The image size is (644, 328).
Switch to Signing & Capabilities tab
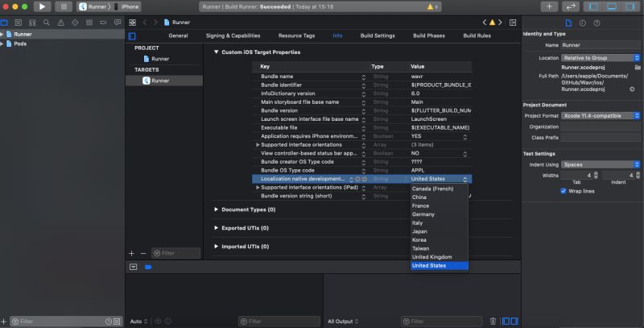[x=233, y=35]
